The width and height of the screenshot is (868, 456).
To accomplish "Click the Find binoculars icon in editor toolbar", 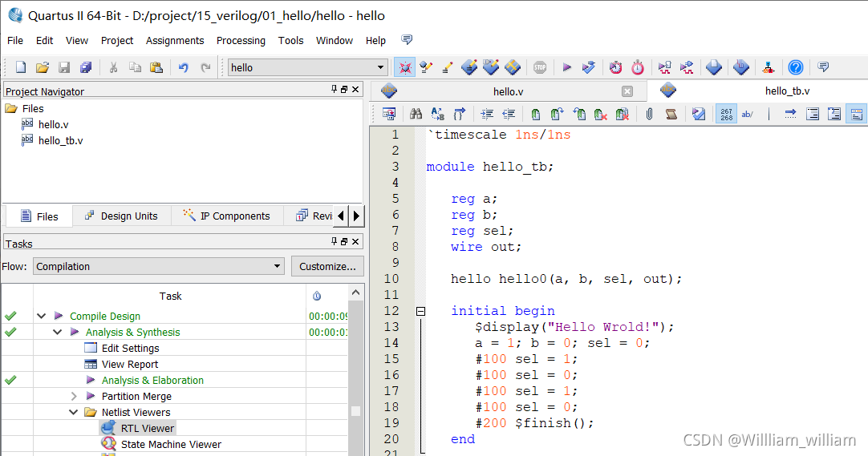I will 416,114.
